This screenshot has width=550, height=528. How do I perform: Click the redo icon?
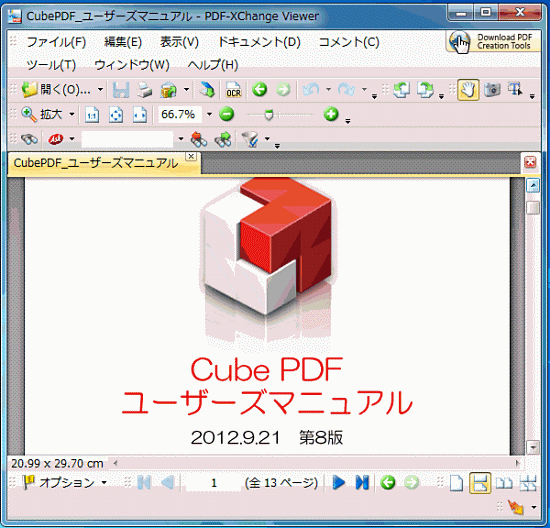[347, 89]
